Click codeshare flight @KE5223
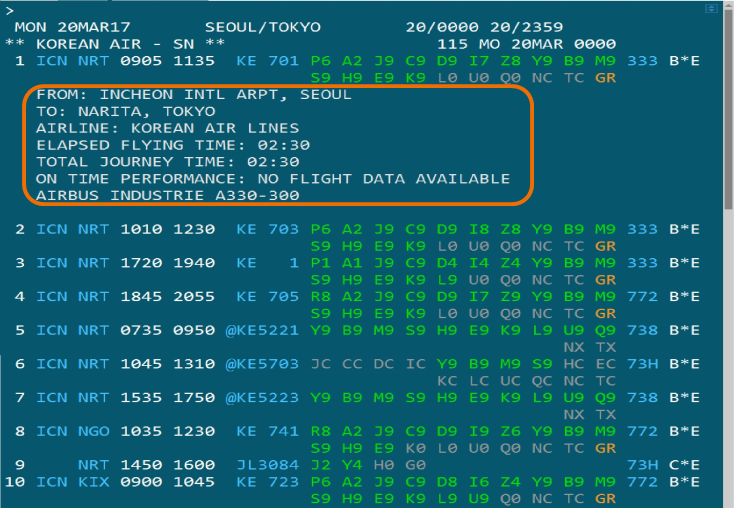 coord(262,398)
